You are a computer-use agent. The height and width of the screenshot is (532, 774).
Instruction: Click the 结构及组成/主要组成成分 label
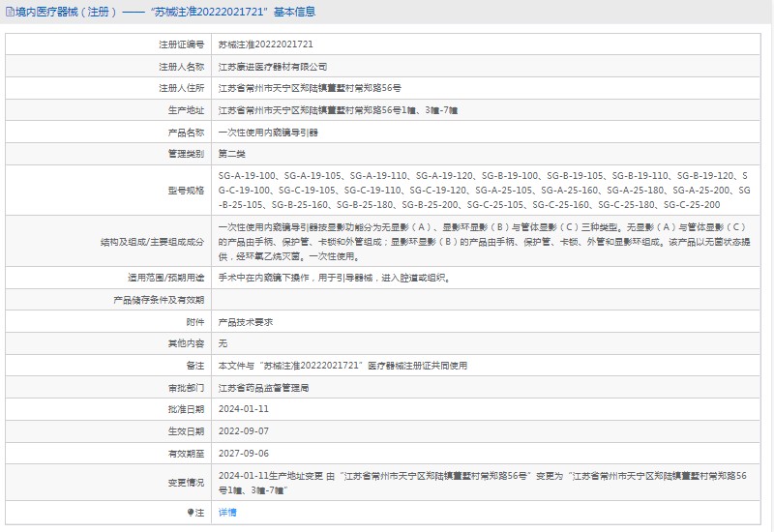pos(152,243)
